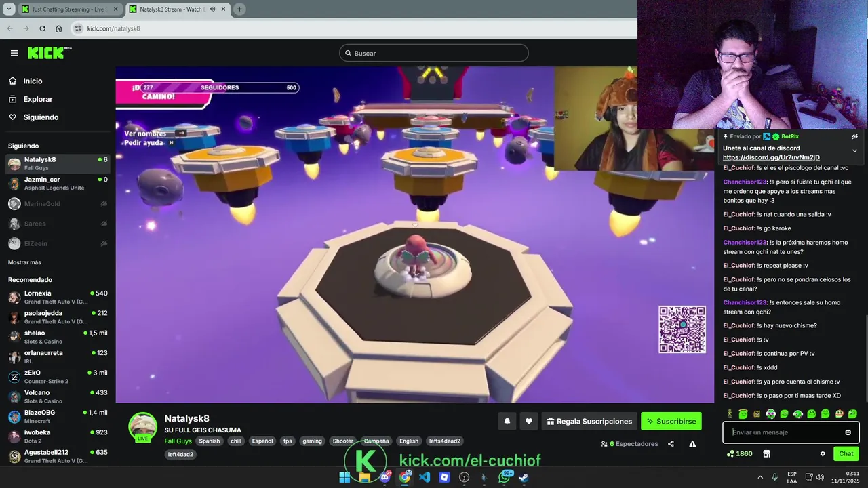Viewport: 868px width, 488px height.
Task: Reload the browser page
Action: pos(42,28)
